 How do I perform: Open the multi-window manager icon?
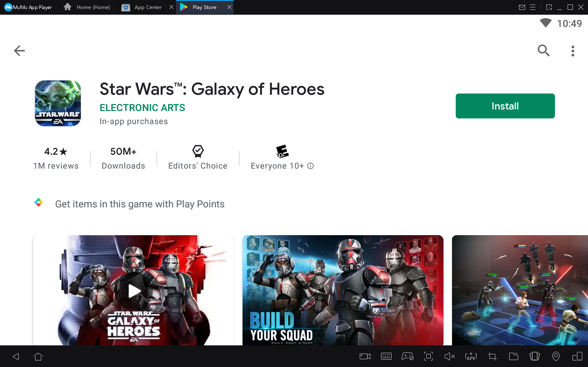click(577, 357)
